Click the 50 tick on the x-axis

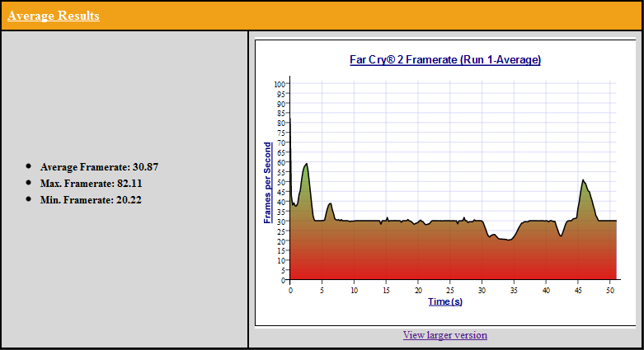[609, 290]
